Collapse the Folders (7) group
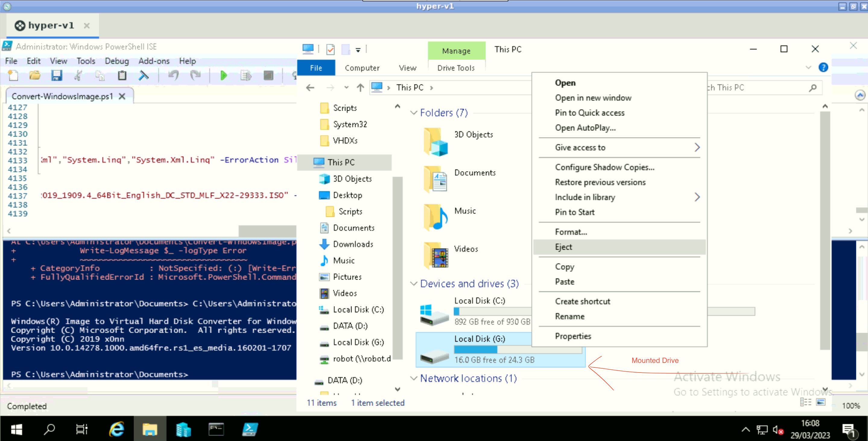This screenshot has width=868, height=441. [414, 113]
